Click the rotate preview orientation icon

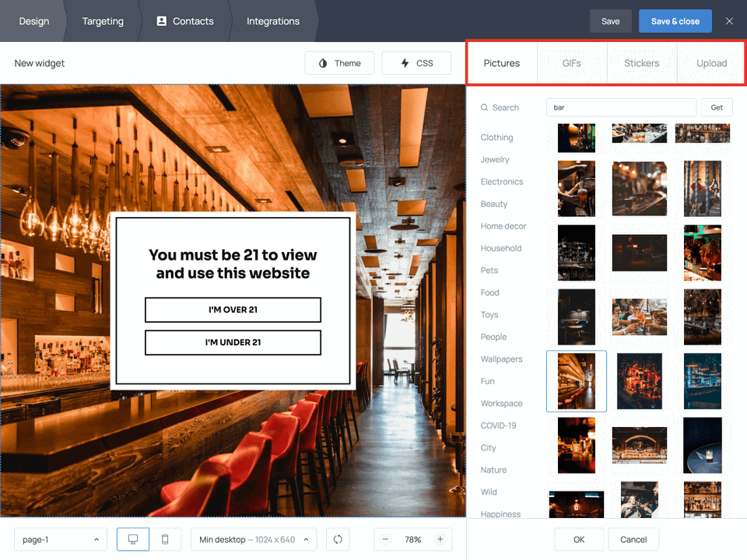coord(337,539)
